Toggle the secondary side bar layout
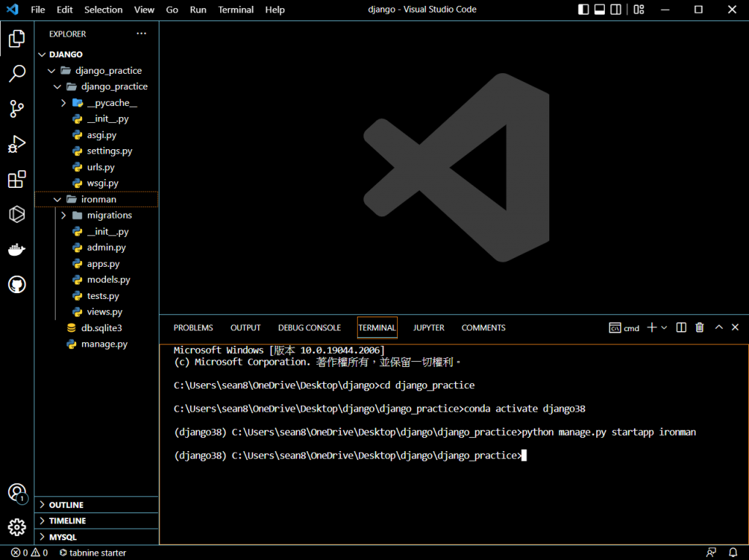The height and width of the screenshot is (560, 749). click(616, 10)
